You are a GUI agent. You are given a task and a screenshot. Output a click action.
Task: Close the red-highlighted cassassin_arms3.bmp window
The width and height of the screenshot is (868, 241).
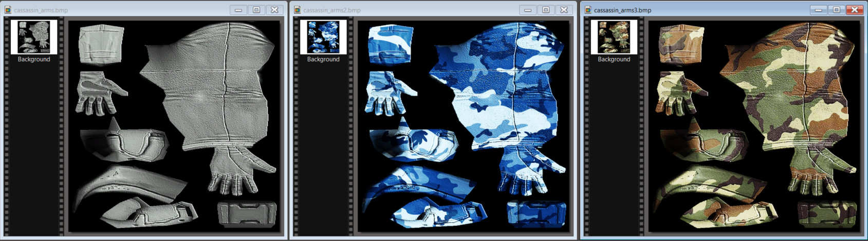pos(854,10)
